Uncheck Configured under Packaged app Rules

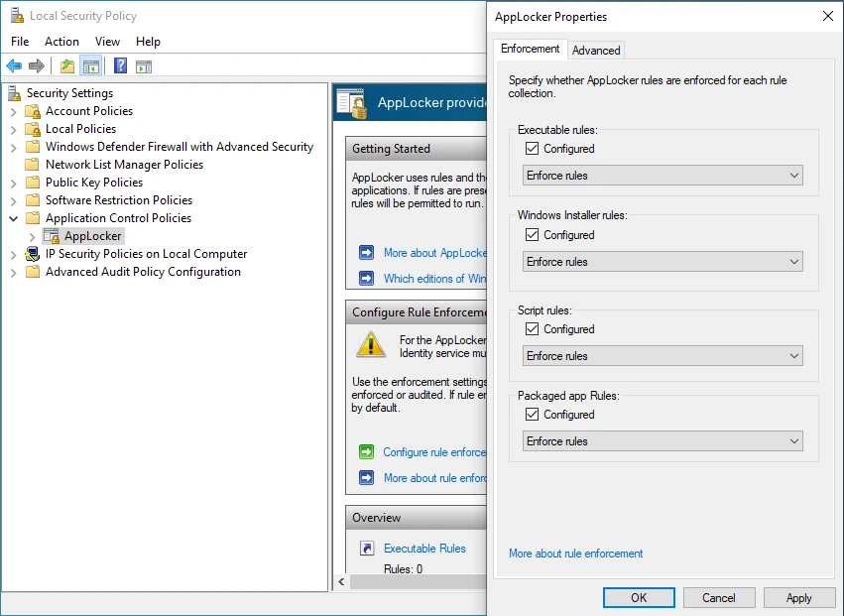[532, 414]
